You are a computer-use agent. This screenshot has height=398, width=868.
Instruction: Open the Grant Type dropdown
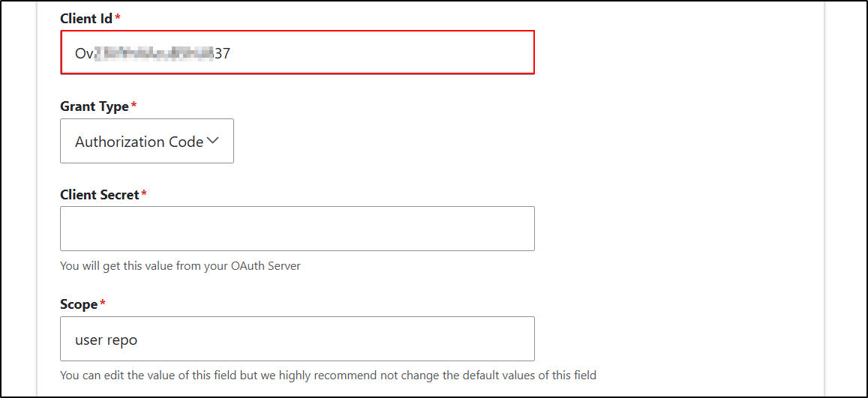coord(147,141)
